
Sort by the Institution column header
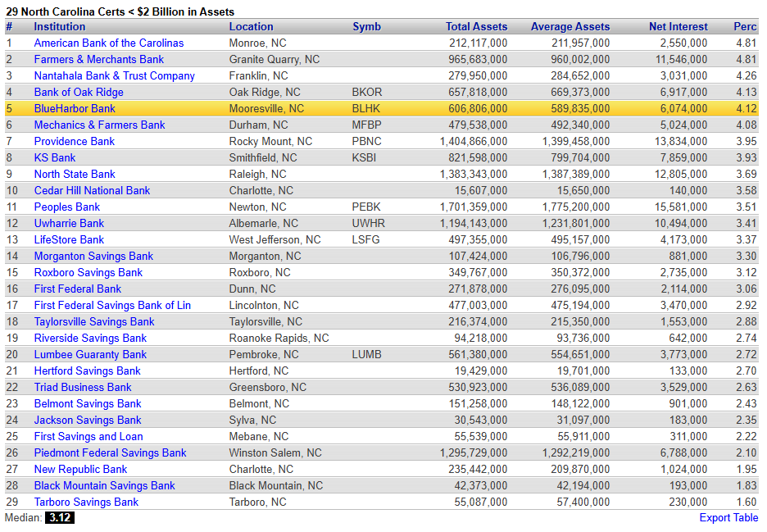click(x=59, y=27)
